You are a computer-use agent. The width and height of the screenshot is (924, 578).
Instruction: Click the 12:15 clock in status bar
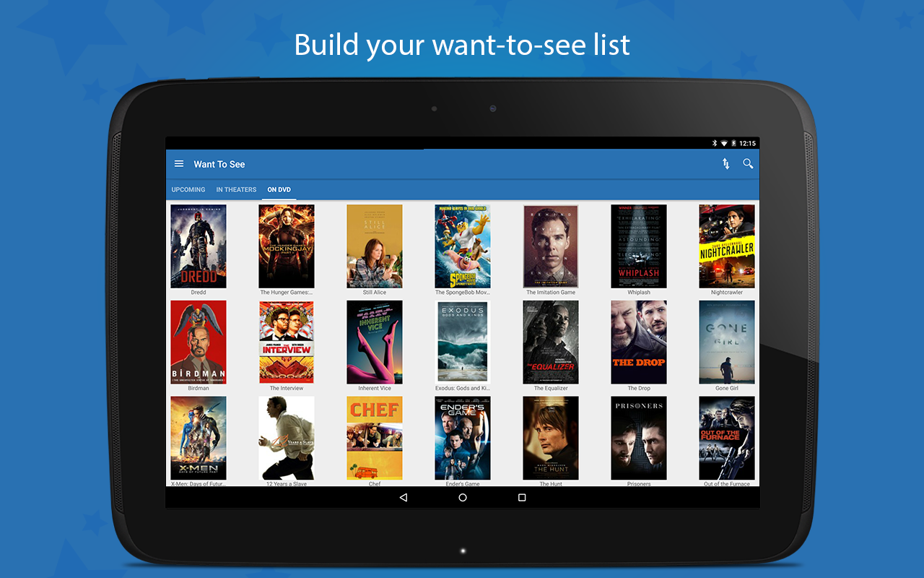click(x=747, y=143)
